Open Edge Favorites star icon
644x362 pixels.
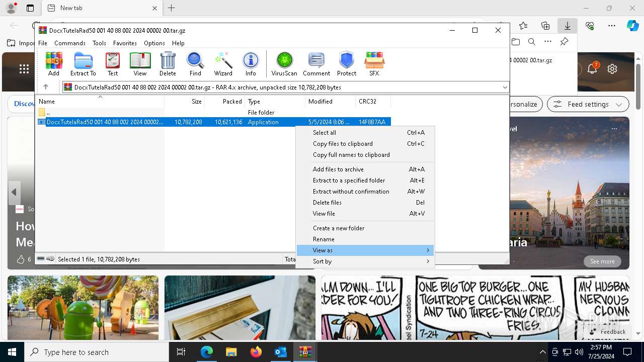(x=523, y=26)
